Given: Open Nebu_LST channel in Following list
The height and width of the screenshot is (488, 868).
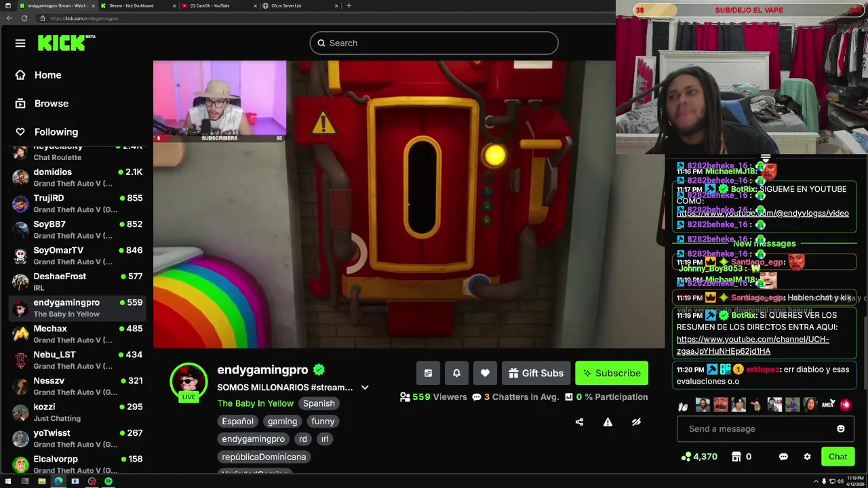Looking at the screenshot, I should pos(78,360).
